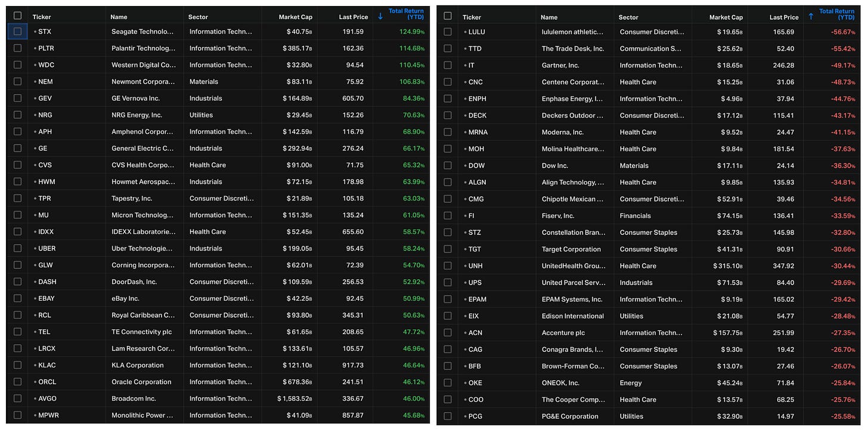Screen dimensions: 868x430
Task: Sort left table by Sector column header
Action: (198, 17)
